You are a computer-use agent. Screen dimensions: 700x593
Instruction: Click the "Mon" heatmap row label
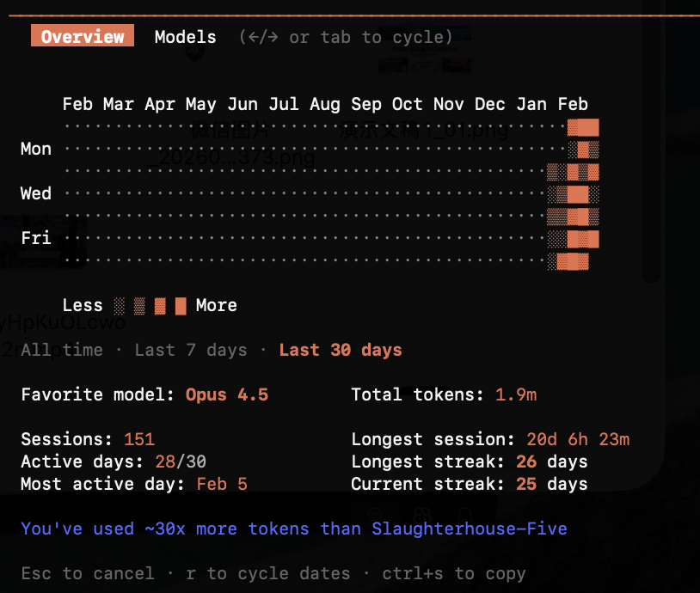[x=36, y=149]
